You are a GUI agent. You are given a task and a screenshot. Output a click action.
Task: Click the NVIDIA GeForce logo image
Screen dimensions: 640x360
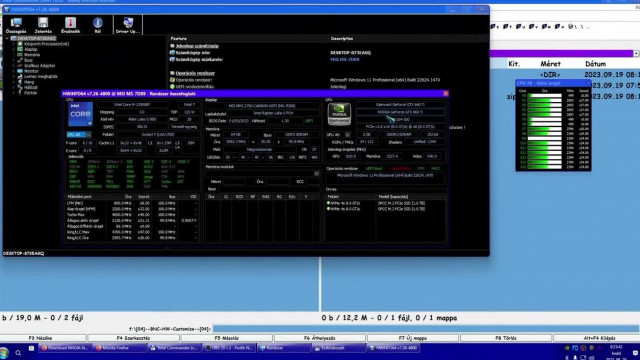[x=339, y=114]
